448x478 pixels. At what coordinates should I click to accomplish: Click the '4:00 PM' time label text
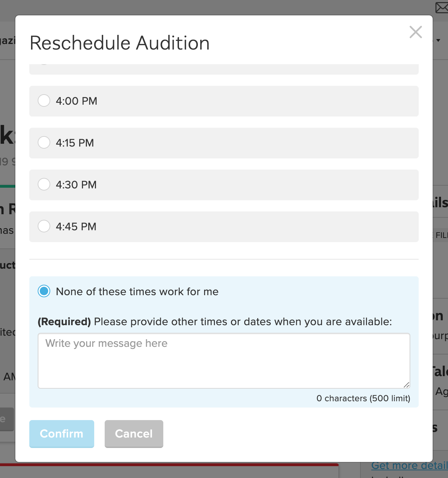coord(76,101)
